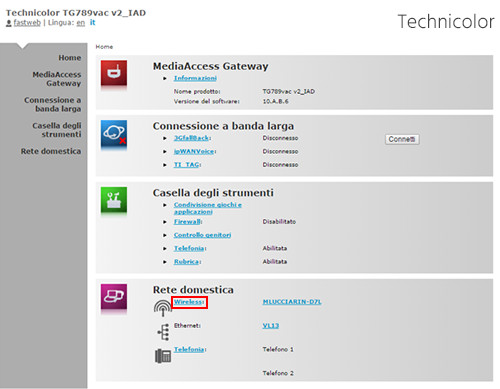Image resolution: width=500 pixels, height=389 pixels.
Task: Open the Wireless link
Action: [188, 302]
